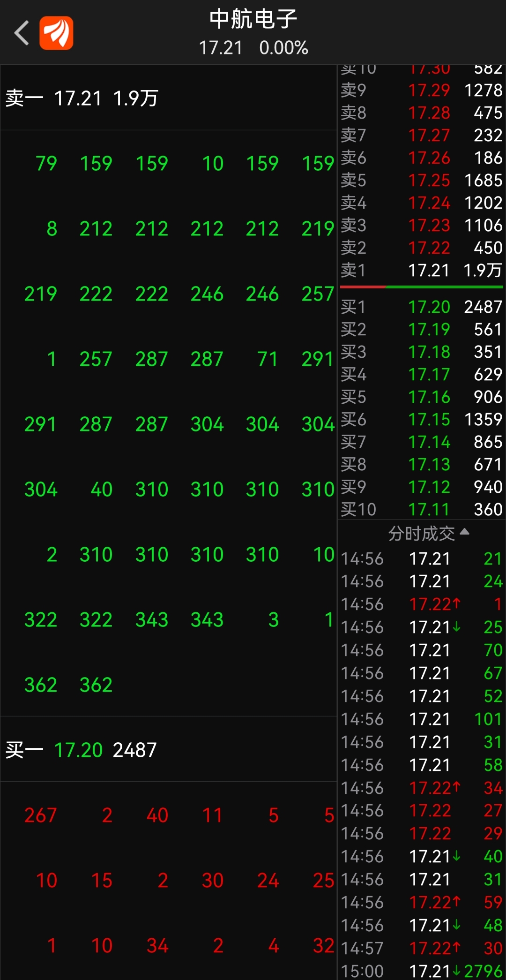This screenshot has height=980, width=506.
Task: Tap the 14:56 trade with volume 101
Action: coord(422,719)
